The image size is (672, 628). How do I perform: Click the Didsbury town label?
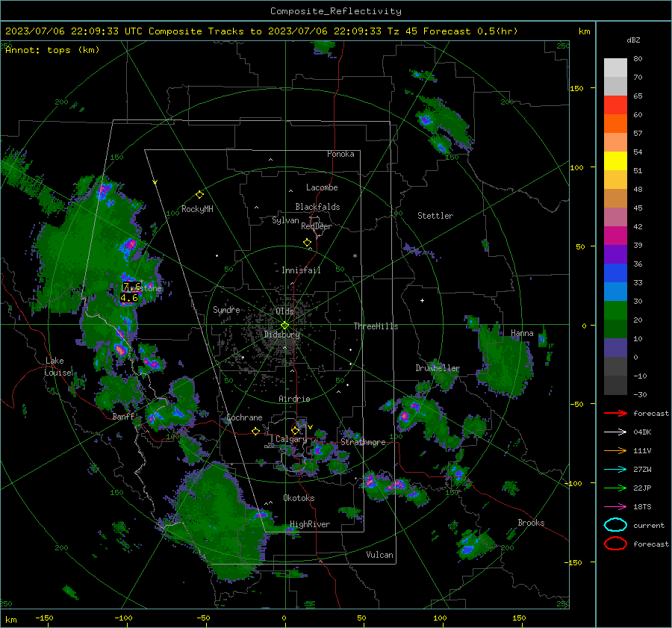tap(281, 335)
